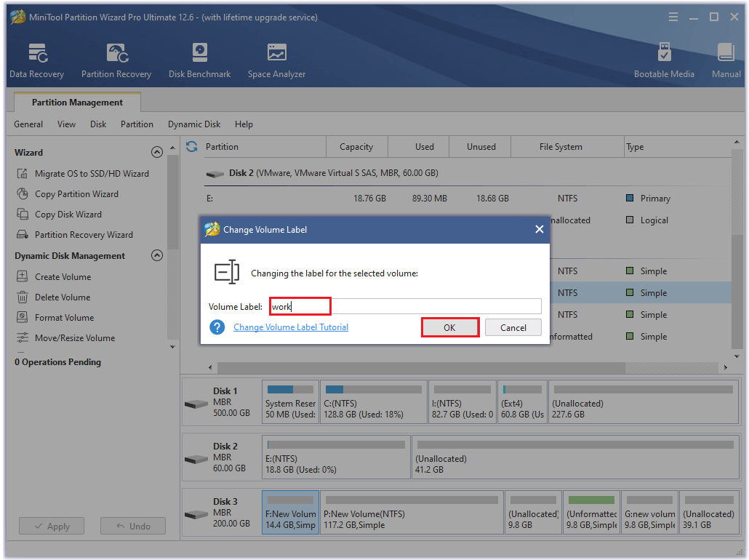Select the C:(NTFS) block on Disk 1

[374, 402]
